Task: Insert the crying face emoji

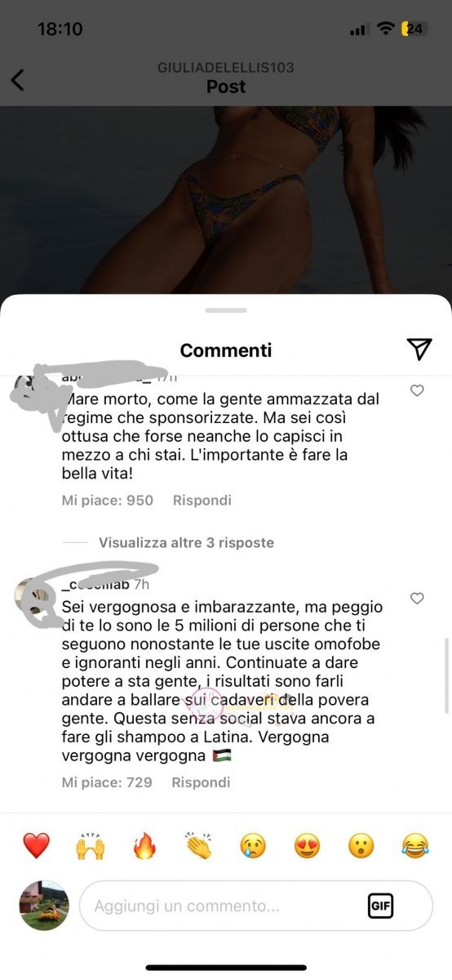Action: (x=253, y=845)
